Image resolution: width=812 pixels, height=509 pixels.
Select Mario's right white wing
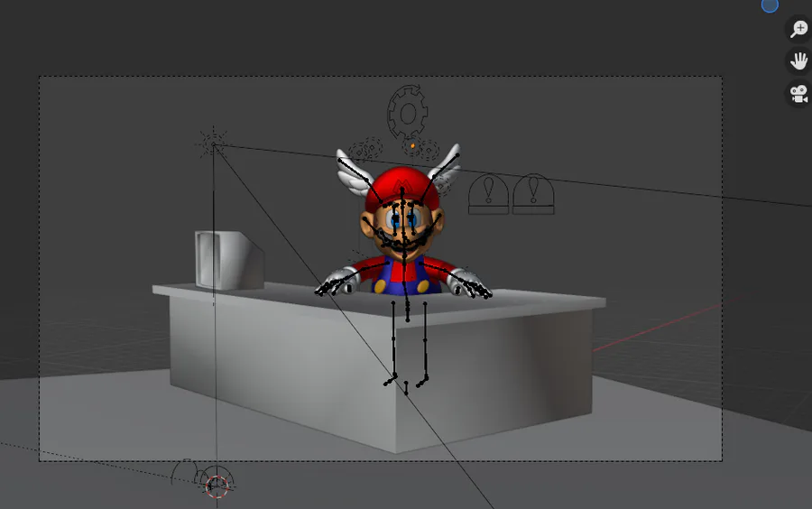coord(446,168)
